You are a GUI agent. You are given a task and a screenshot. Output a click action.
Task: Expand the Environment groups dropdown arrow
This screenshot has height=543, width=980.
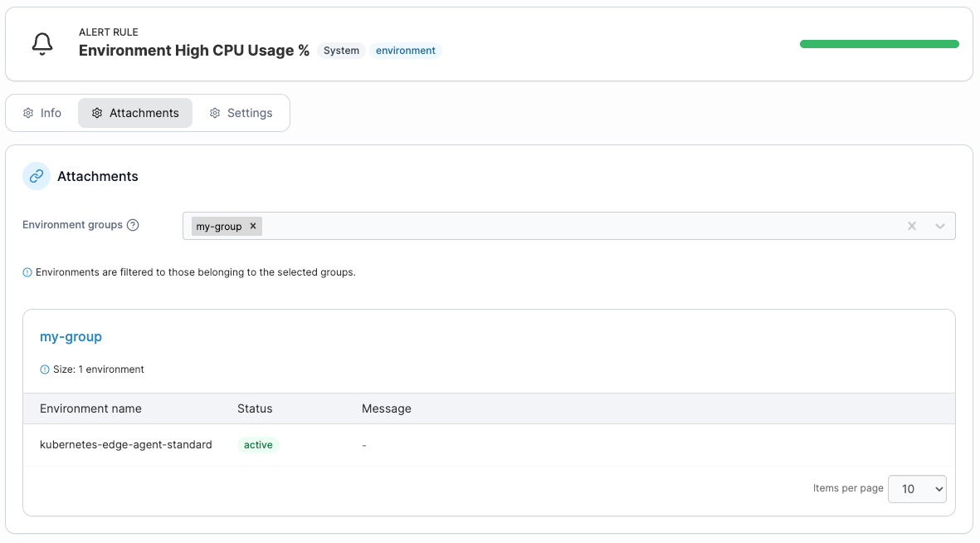click(940, 227)
